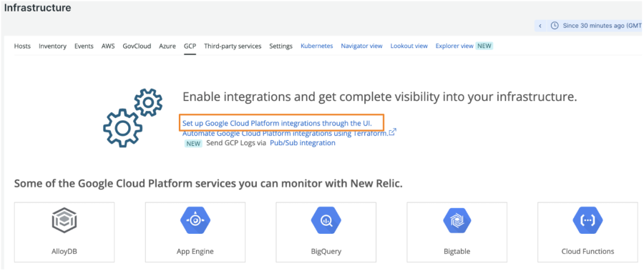Open the Navigator view link

click(x=361, y=46)
